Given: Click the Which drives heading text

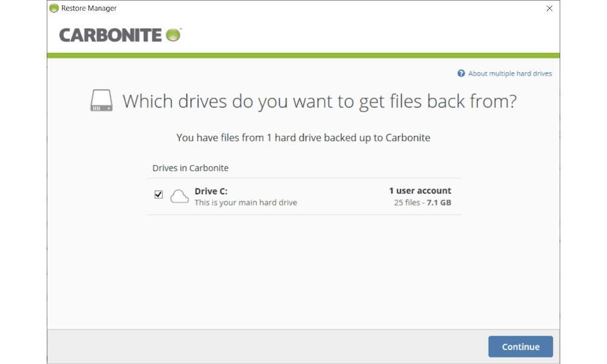Looking at the screenshot, I should [320, 101].
